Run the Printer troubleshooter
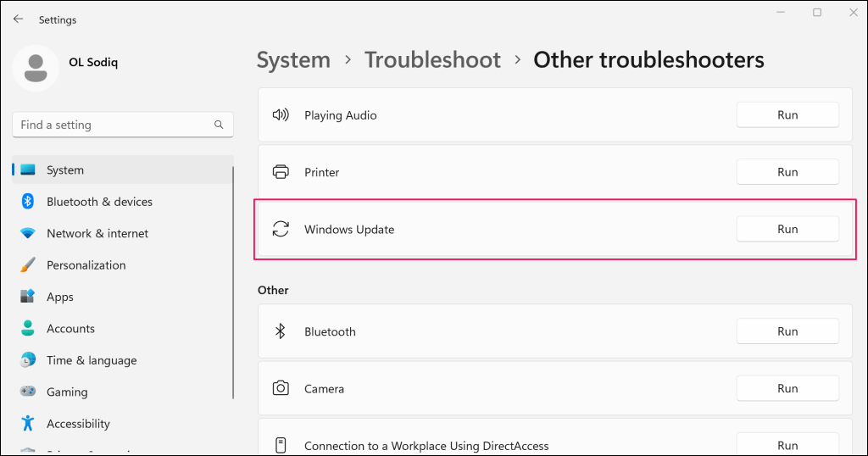868x456 pixels. pos(787,172)
